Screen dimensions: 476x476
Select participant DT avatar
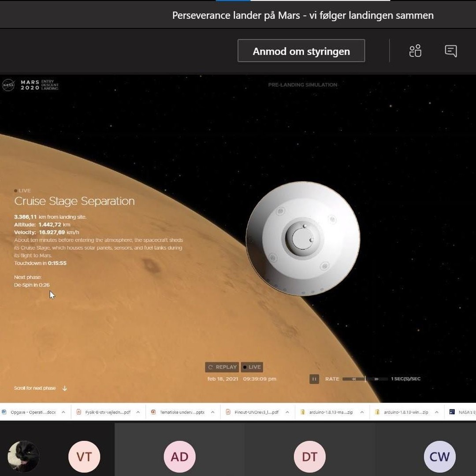pyautogui.click(x=309, y=457)
